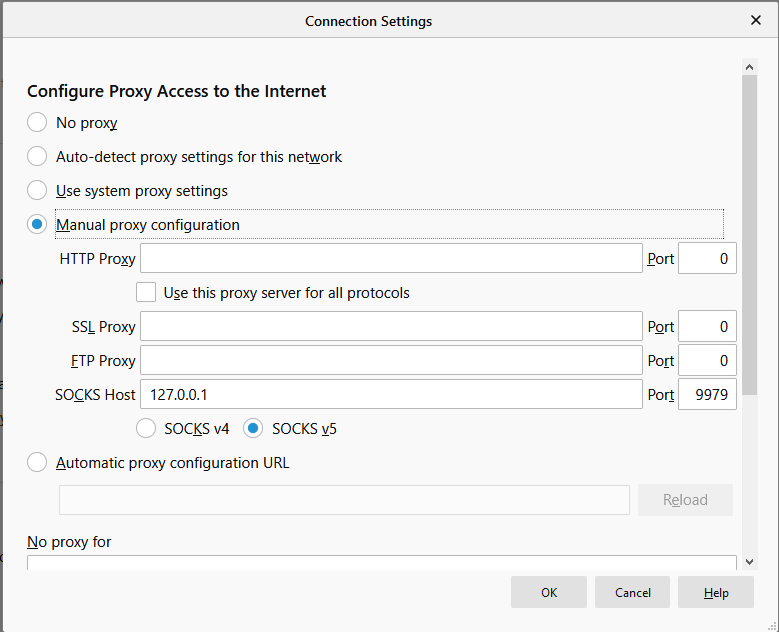The height and width of the screenshot is (632, 779).
Task: Click the SOCKS Host field containing 127.0.0.1
Action: pyautogui.click(x=391, y=394)
